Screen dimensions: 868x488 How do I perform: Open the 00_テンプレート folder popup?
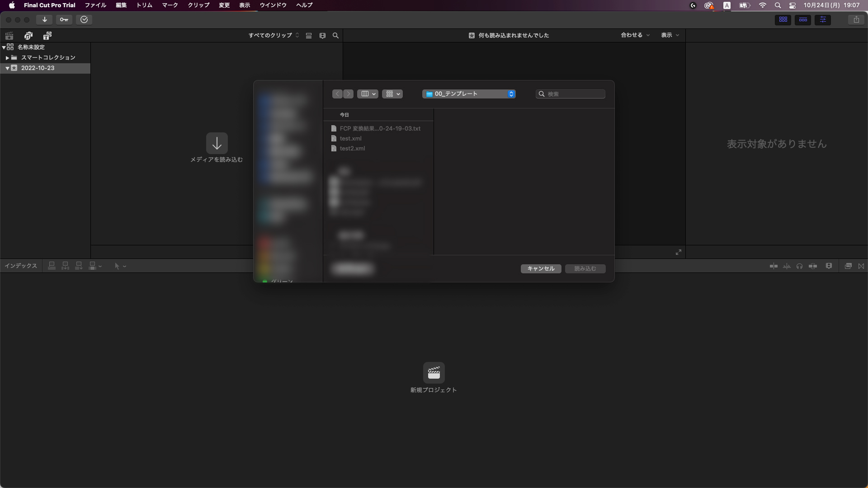[x=469, y=94]
